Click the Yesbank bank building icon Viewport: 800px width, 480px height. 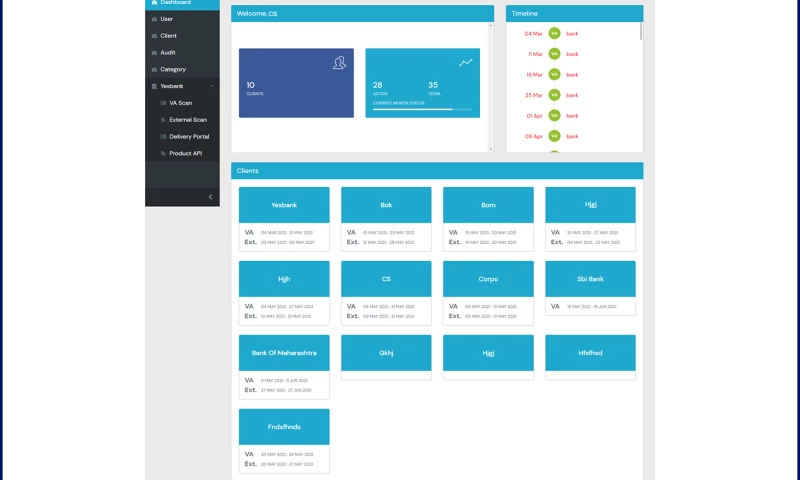(x=154, y=86)
